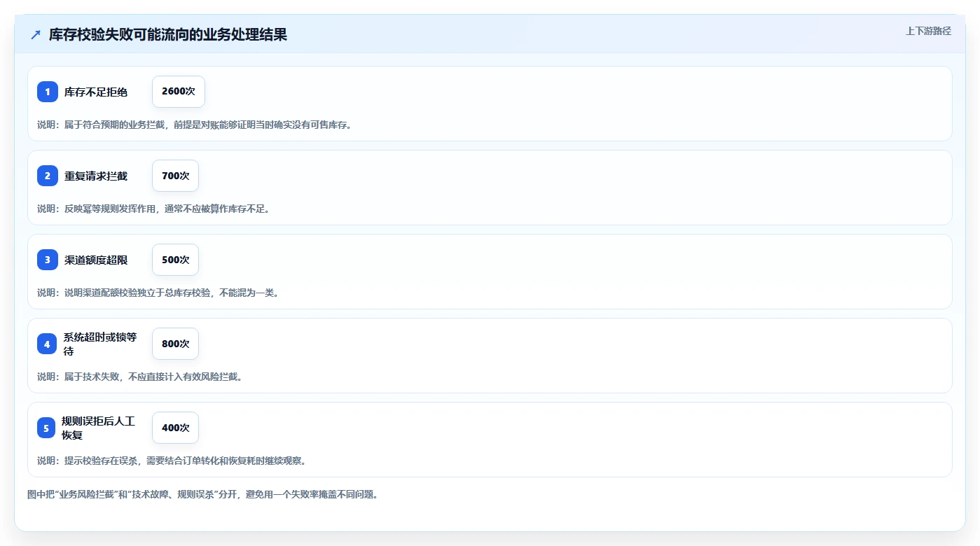This screenshot has width=980, height=546.
Task: Select number badge 4 for 系统超时或锁等待
Action: pyautogui.click(x=47, y=344)
